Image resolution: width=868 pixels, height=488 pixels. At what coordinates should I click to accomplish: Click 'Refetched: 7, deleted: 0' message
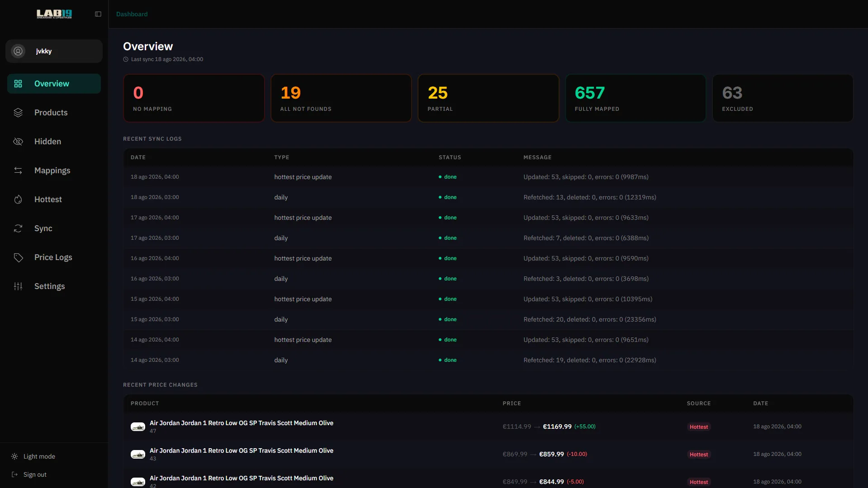pyautogui.click(x=586, y=238)
